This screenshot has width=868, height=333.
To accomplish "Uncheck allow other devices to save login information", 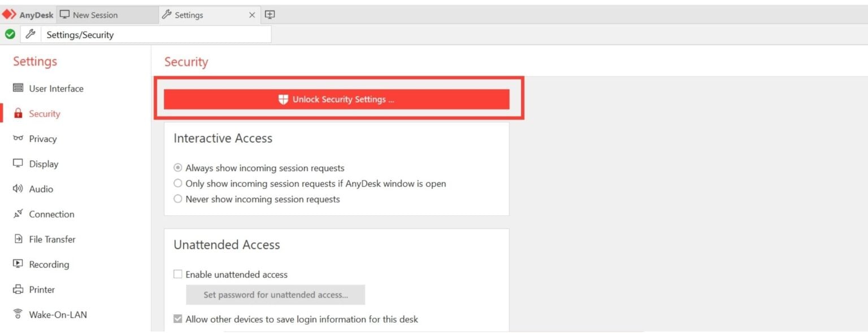I will [x=178, y=318].
